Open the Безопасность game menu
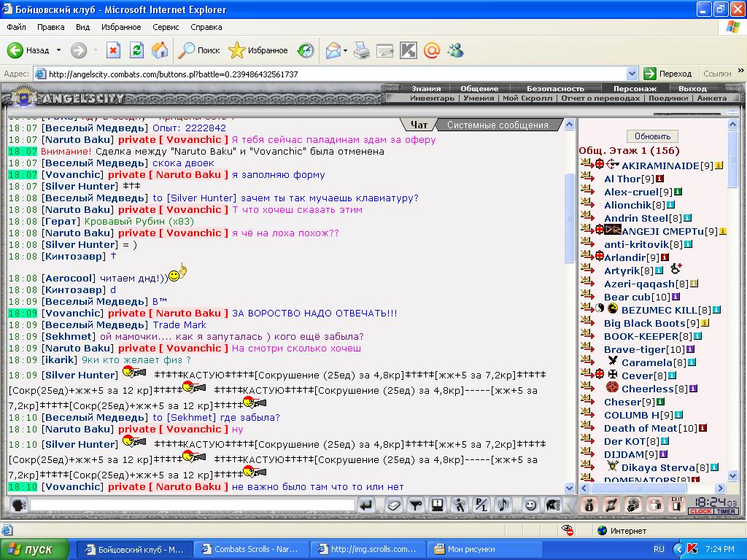This screenshot has height=560, width=747. point(555,88)
